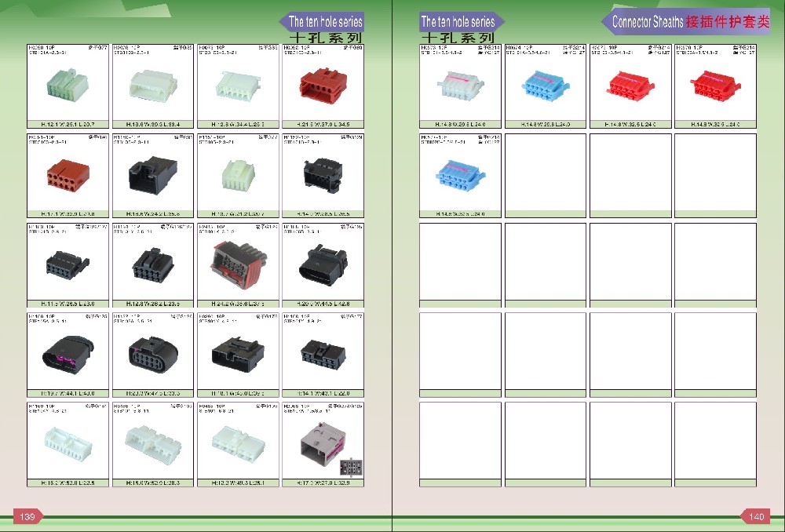Select the dark red four-hole connector photo
The width and height of the screenshot is (785, 532).
(x=323, y=85)
